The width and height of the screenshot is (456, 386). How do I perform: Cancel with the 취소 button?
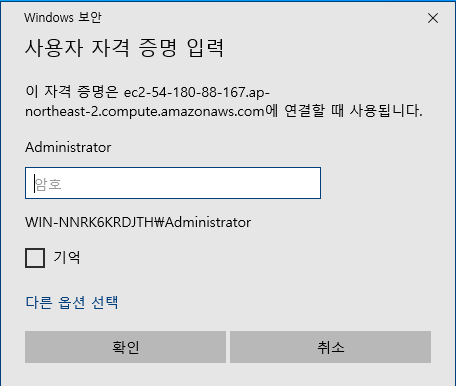point(330,347)
